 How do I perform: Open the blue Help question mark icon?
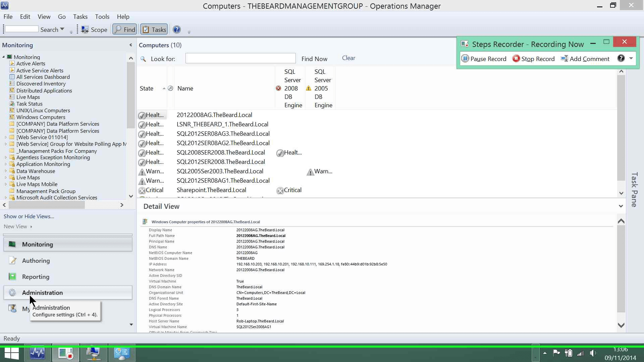coord(177,29)
